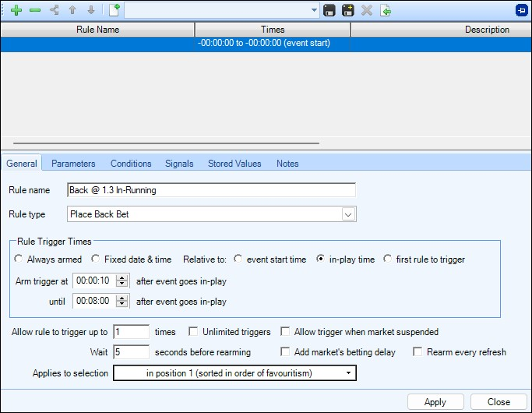The width and height of the screenshot is (532, 413).
Task: Open the Conditions tab
Action: (131, 163)
